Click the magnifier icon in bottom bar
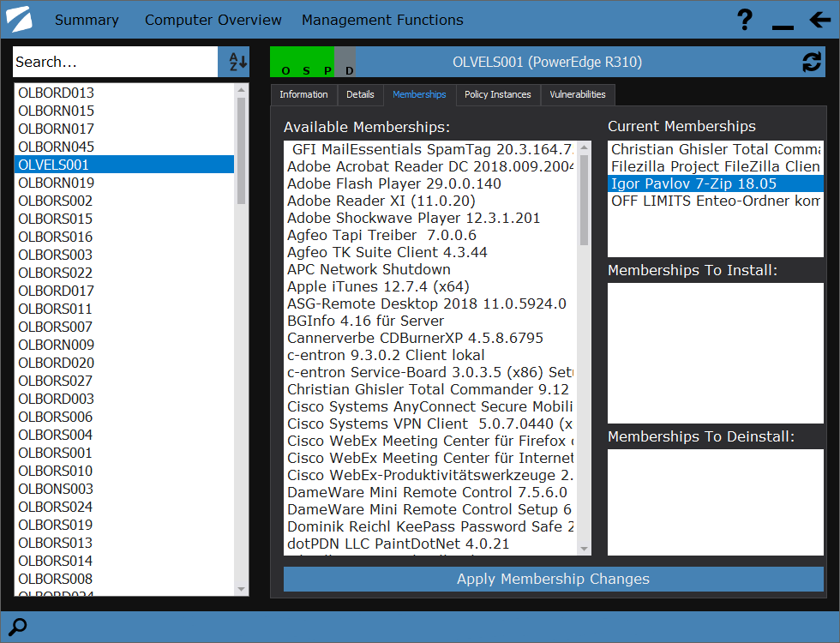This screenshot has height=643, width=840. pyautogui.click(x=18, y=627)
